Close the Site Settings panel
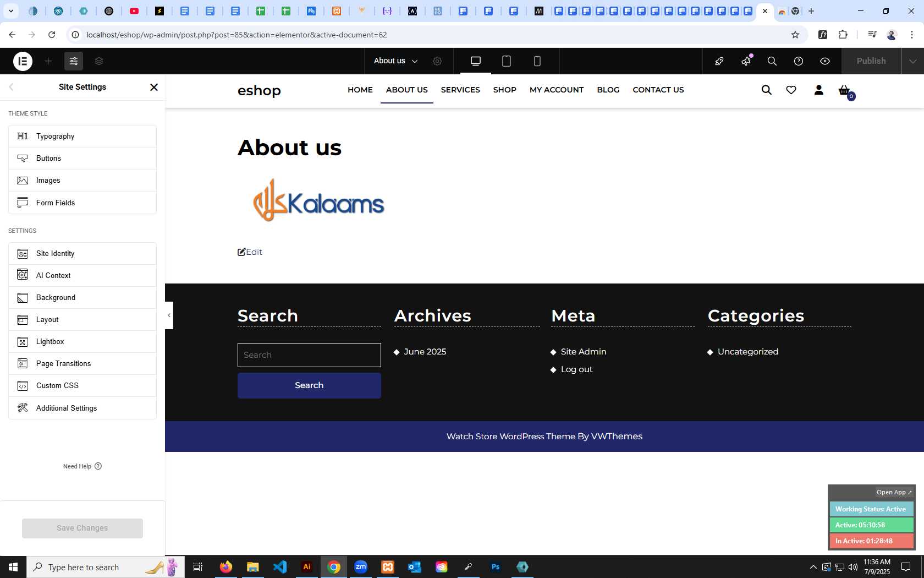Viewport: 924px width, 578px height. tap(154, 87)
